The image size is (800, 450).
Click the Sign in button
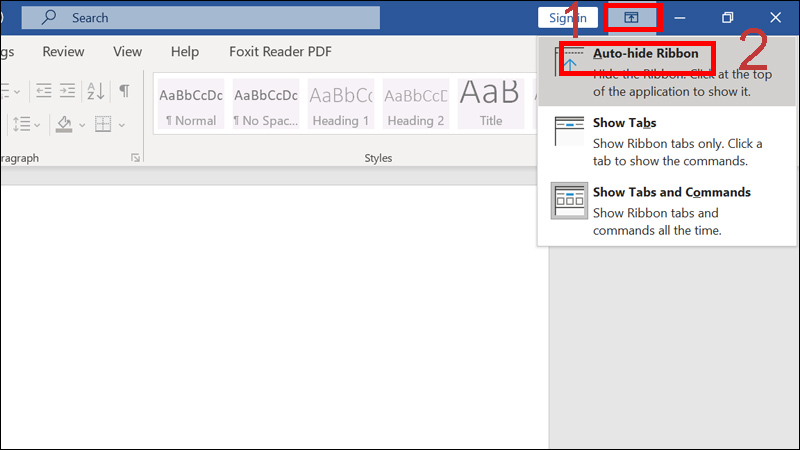[567, 18]
